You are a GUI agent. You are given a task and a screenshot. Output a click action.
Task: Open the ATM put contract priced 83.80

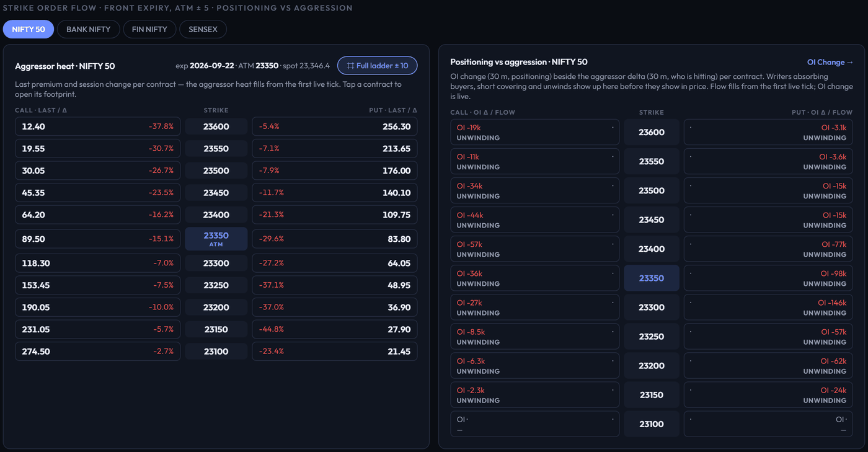tap(335, 239)
